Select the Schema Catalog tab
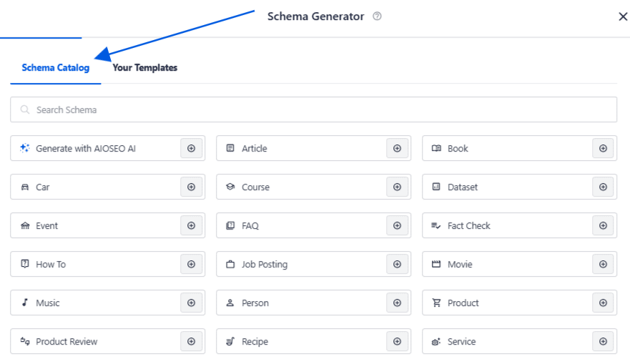630x364 pixels. 56,67
